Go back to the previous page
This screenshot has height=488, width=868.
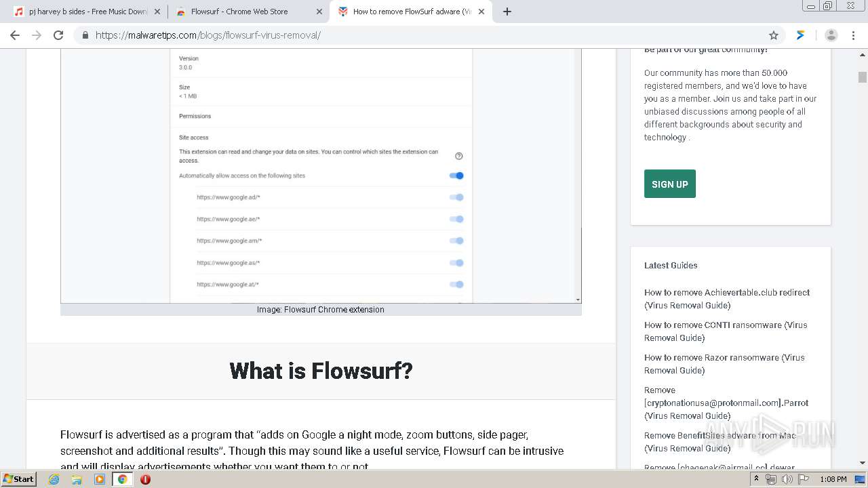coord(15,35)
